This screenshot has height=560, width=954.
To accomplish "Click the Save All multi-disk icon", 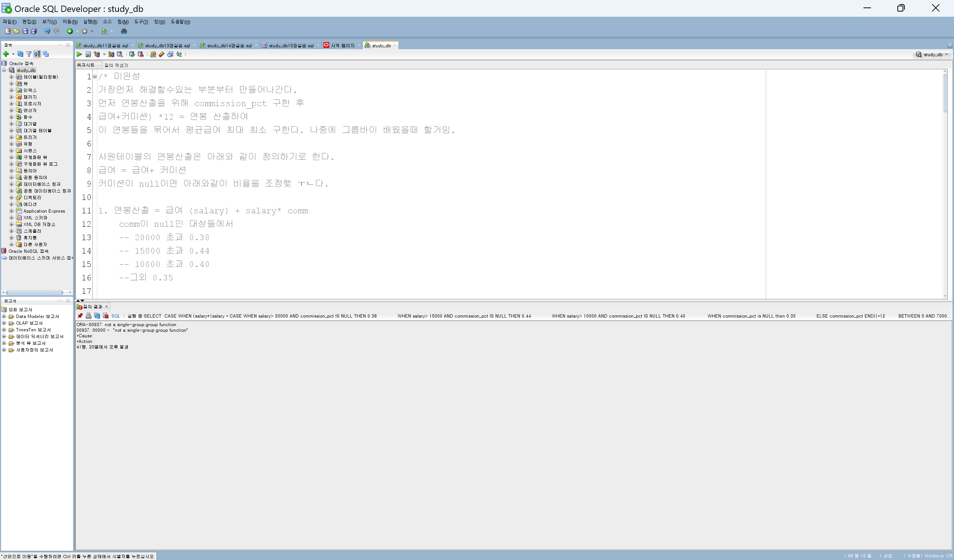I will [x=34, y=31].
